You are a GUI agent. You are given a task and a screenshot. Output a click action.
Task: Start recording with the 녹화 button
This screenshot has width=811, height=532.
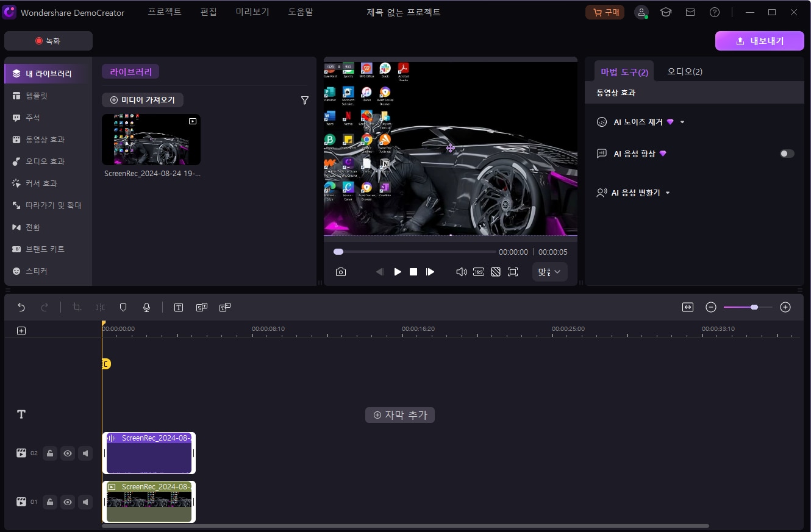(x=48, y=41)
